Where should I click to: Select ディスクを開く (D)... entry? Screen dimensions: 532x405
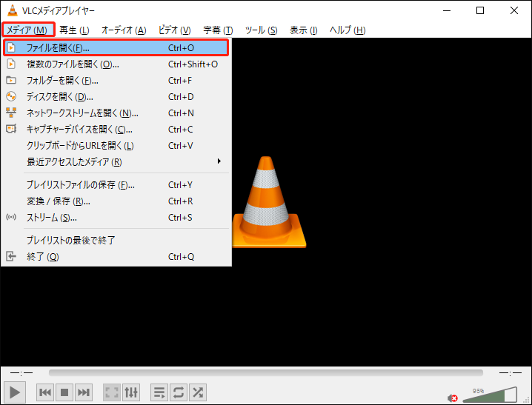tap(116, 96)
